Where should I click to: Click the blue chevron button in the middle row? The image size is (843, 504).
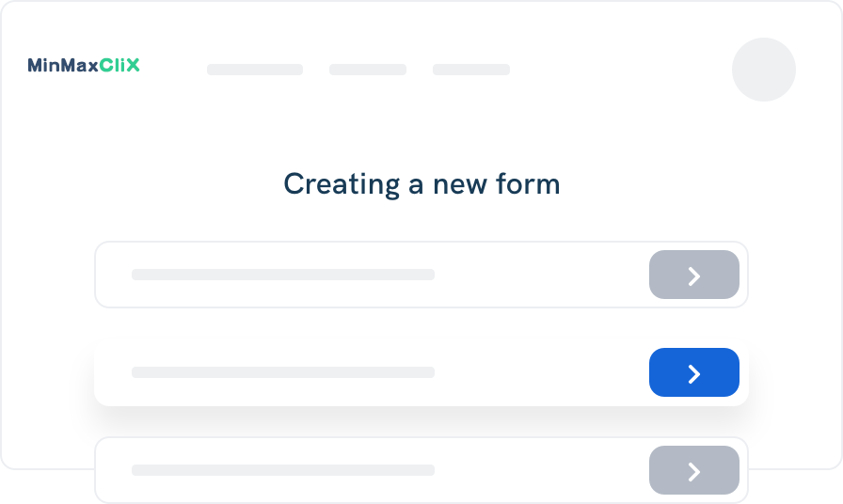point(693,372)
